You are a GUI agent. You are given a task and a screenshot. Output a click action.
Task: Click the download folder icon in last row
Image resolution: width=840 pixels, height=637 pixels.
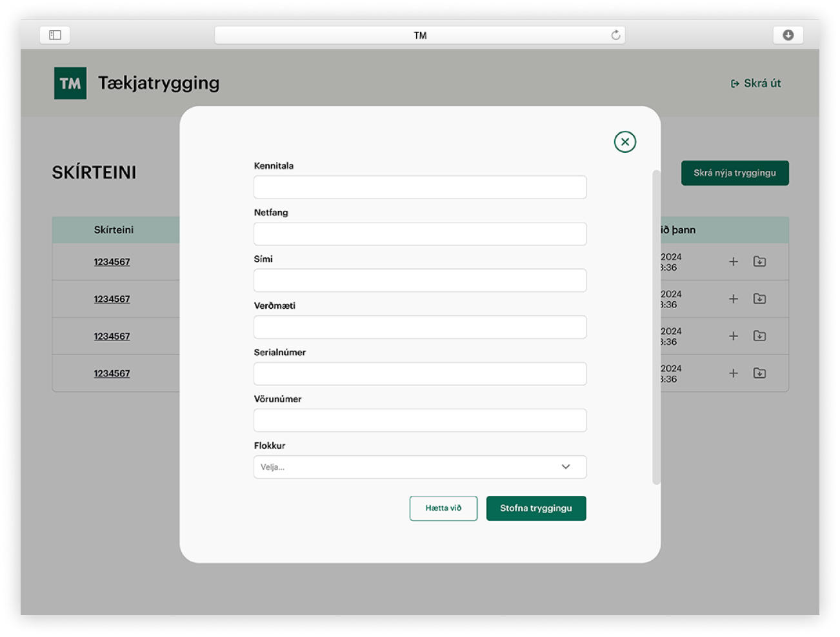pos(759,373)
